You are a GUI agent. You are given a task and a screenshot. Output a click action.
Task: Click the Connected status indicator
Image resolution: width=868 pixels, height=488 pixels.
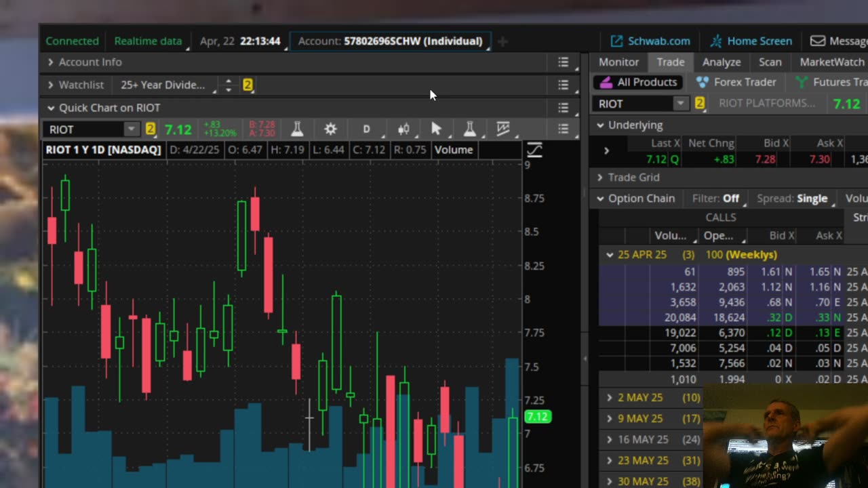tap(72, 41)
